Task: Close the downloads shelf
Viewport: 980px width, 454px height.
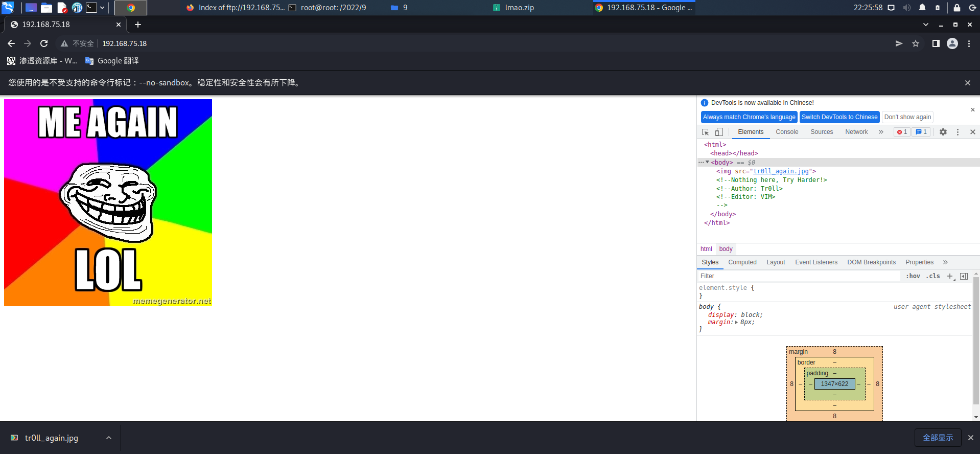Action: tap(970, 438)
